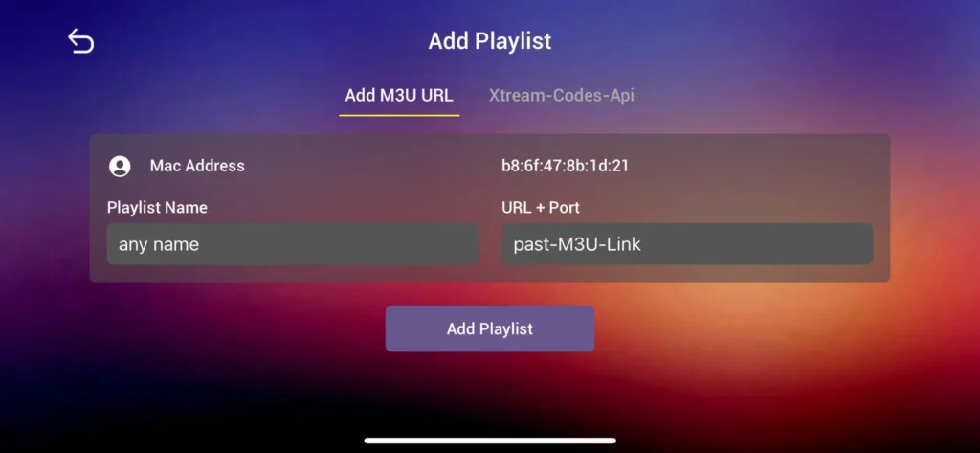Tap the 'past-M3U-Link' placeholder text
The height and width of the screenshot is (453, 980).
pyautogui.click(x=577, y=244)
